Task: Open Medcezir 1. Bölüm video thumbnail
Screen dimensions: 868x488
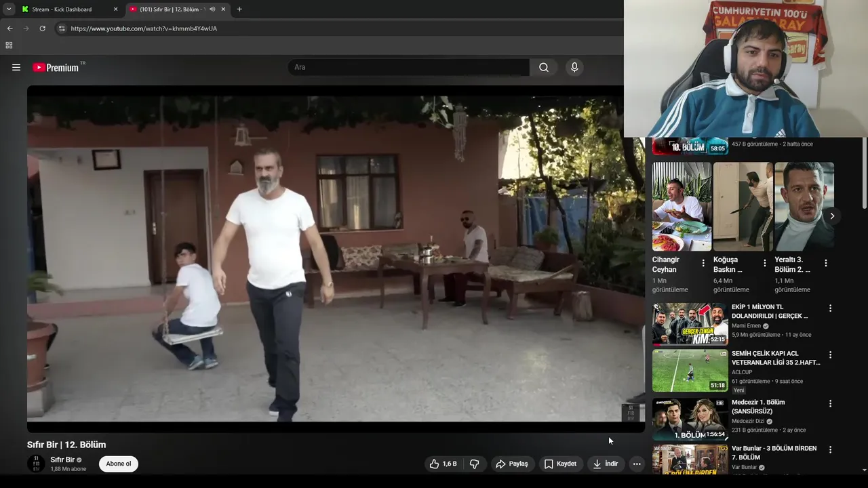Action: click(x=690, y=419)
